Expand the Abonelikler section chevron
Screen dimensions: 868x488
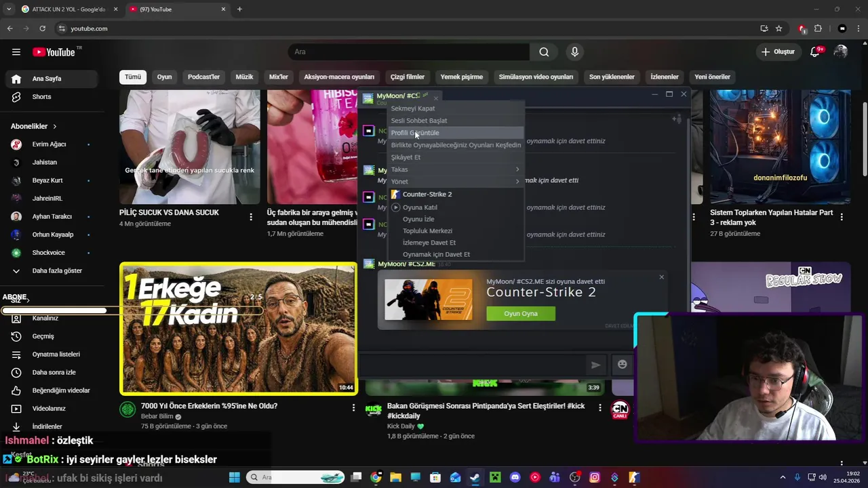click(55, 127)
